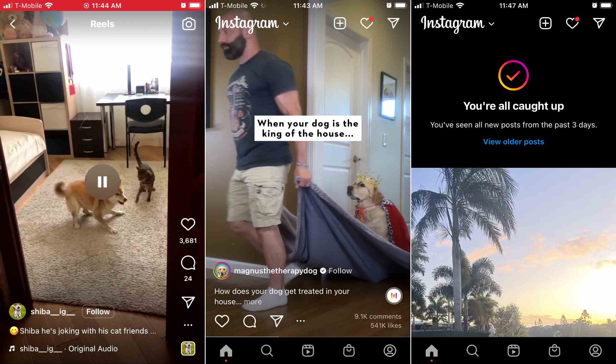Image resolution: width=616 pixels, height=364 pixels.
Task: Tap the pause button on the Reels video
Action: click(x=102, y=181)
